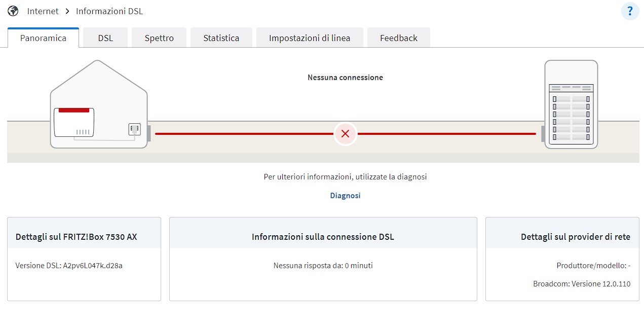Click the provider DSLAM cabinet illustration
The height and width of the screenshot is (327, 644).
click(571, 104)
